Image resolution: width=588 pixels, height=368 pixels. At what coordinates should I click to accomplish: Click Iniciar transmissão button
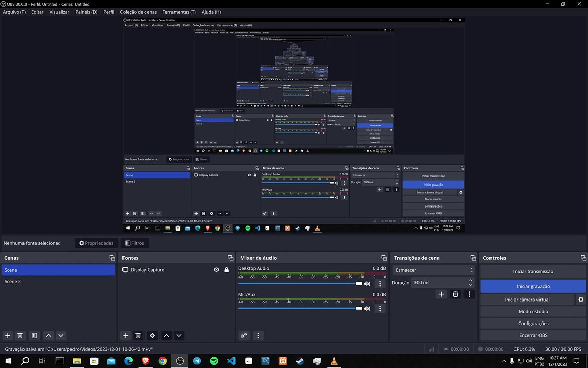[x=533, y=271]
